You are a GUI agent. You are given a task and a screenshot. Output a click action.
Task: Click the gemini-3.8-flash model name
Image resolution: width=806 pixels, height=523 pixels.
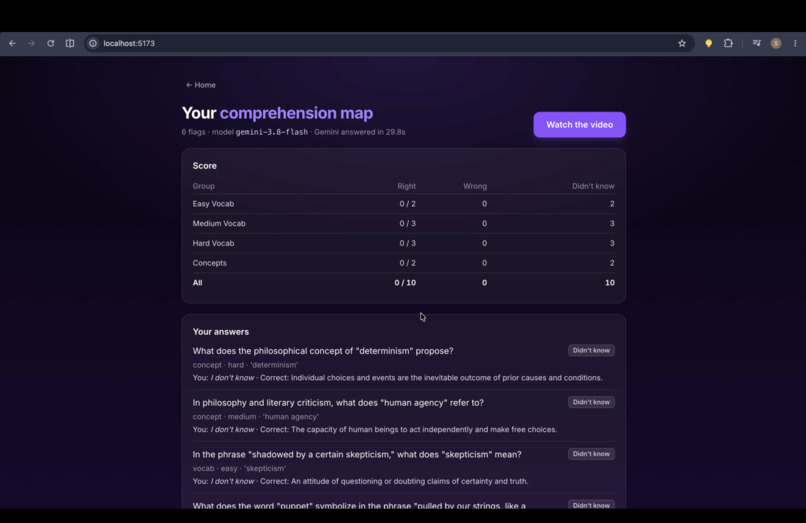271,132
